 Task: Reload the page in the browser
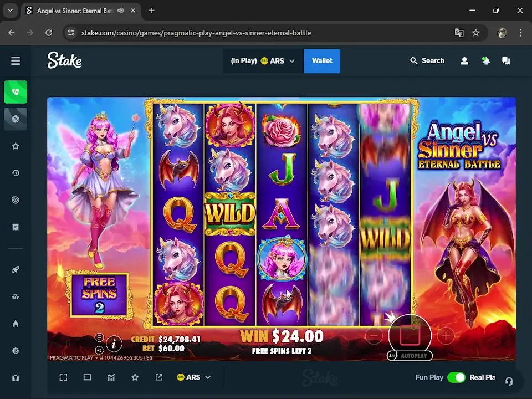(x=49, y=33)
